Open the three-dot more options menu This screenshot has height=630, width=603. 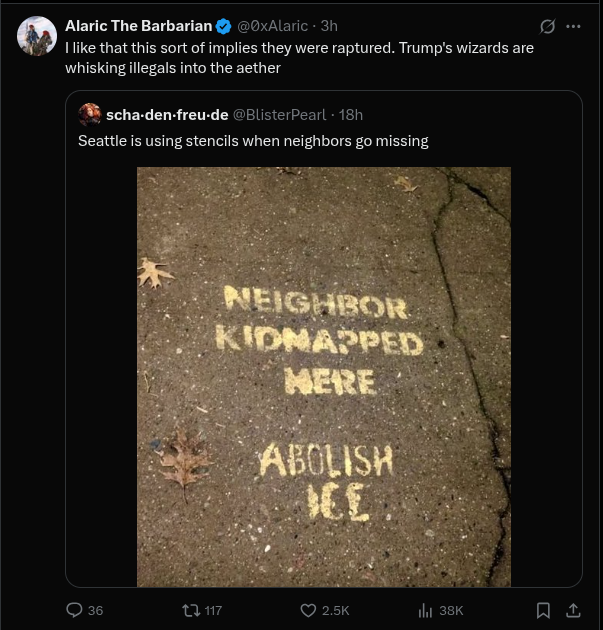(573, 27)
